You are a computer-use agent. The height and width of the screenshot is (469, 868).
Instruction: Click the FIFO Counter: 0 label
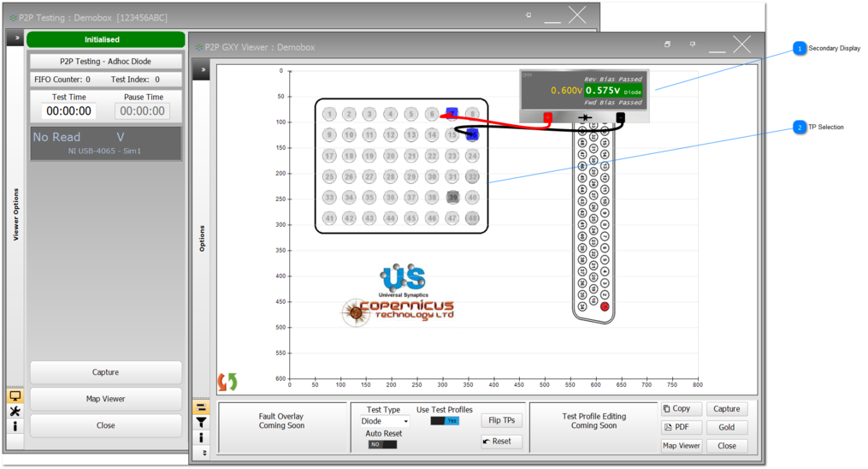click(x=62, y=80)
